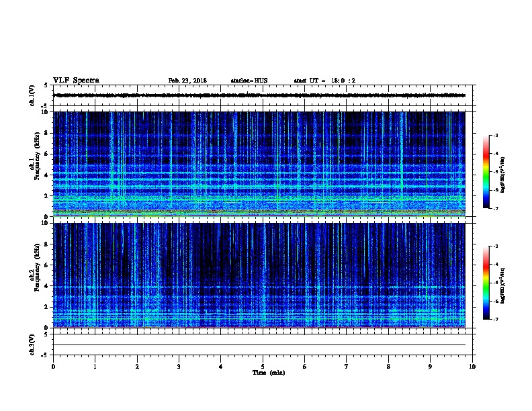Image resolution: width=532 pixels, height=411 pixels.
Task: Click time-axis tick label "3"
Action: click(x=179, y=366)
